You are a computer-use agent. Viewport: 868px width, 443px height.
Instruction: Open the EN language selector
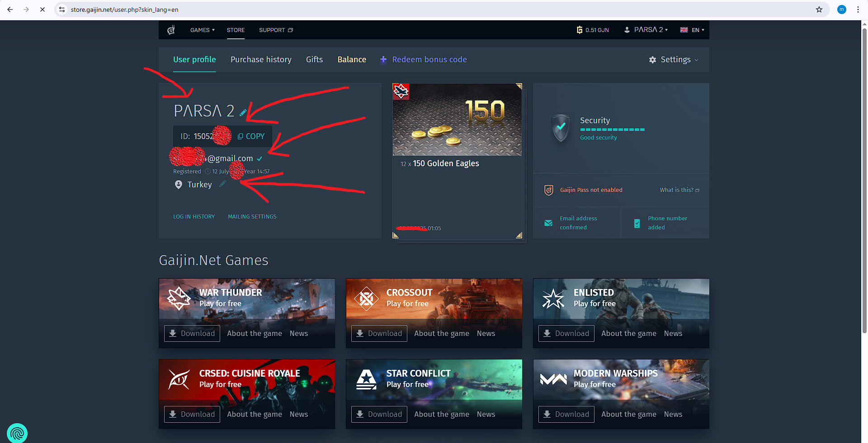coord(692,30)
